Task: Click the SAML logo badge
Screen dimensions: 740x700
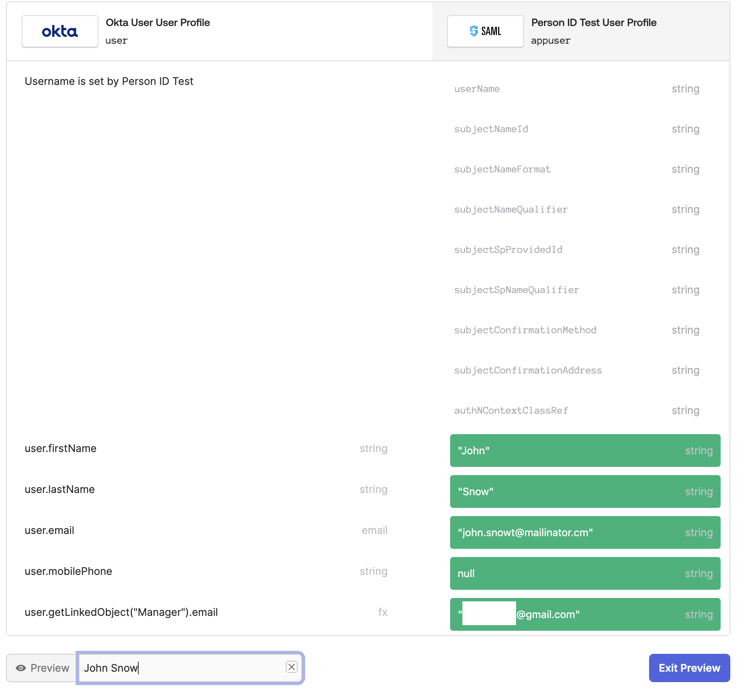Action: click(x=485, y=31)
